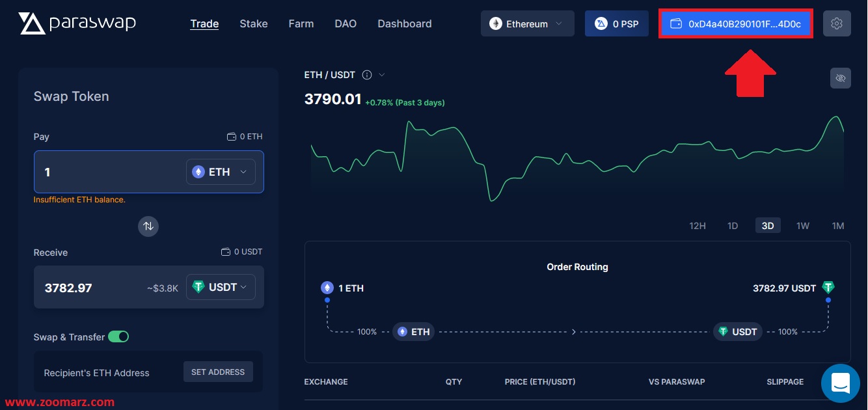
Task: Open the Farm page
Action: point(301,23)
